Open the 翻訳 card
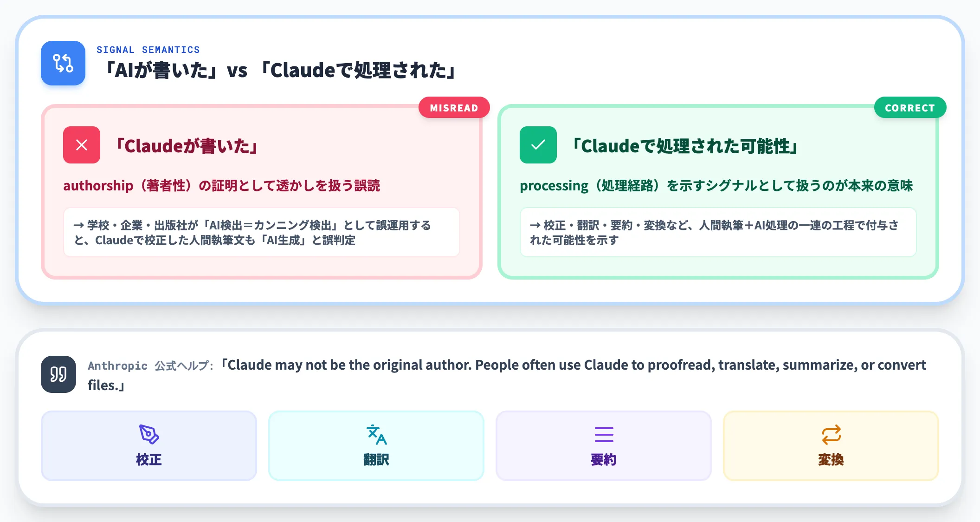 [376, 446]
